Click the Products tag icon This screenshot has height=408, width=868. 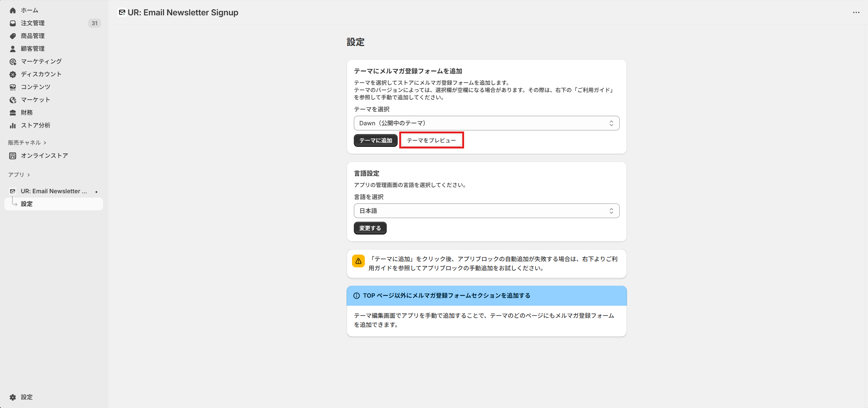[13, 36]
